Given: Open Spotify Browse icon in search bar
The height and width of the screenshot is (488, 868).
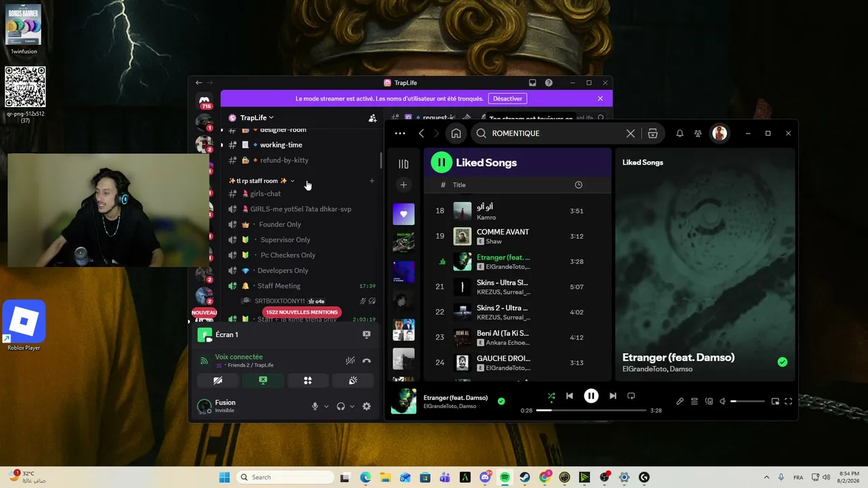Looking at the screenshot, I should [x=652, y=134].
